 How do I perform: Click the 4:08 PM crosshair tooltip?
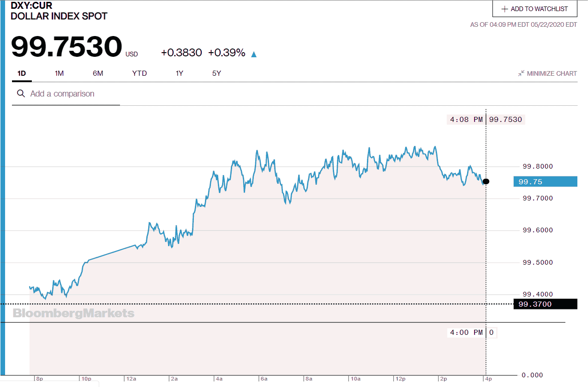(486, 120)
